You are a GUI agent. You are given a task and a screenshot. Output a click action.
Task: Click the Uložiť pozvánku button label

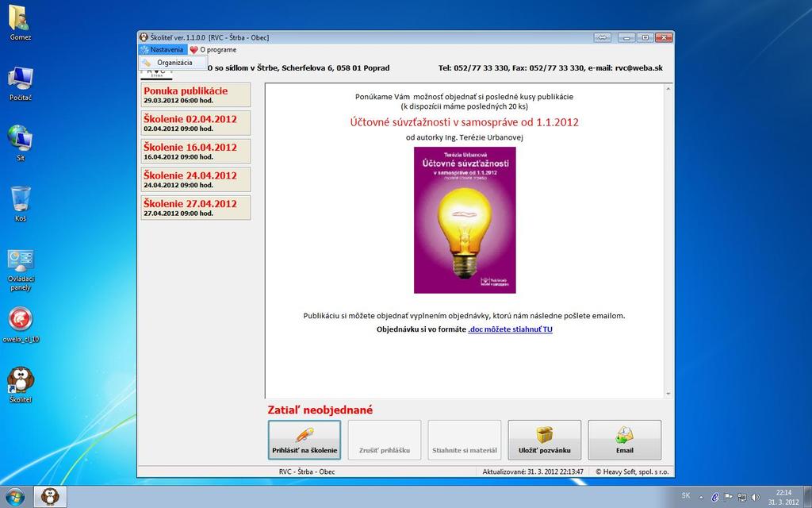click(x=544, y=451)
